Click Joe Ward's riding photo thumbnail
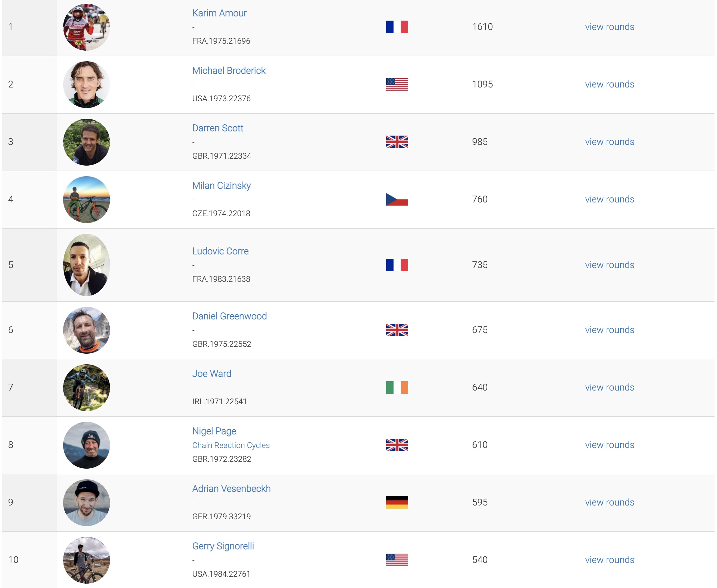Screen dimensions: 717x588 86,387
